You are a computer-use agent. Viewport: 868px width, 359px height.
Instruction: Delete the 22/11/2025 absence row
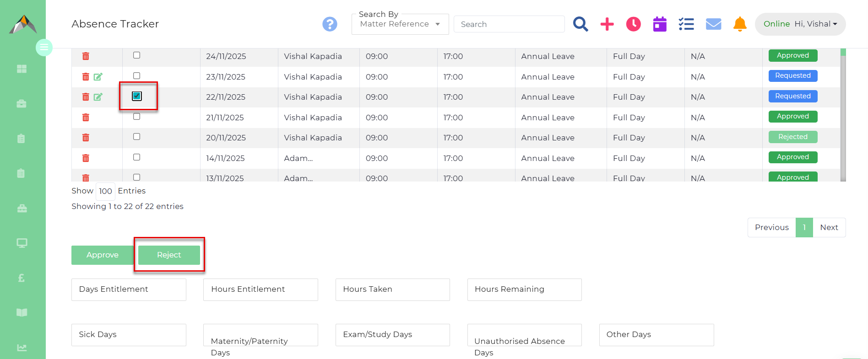tap(86, 97)
